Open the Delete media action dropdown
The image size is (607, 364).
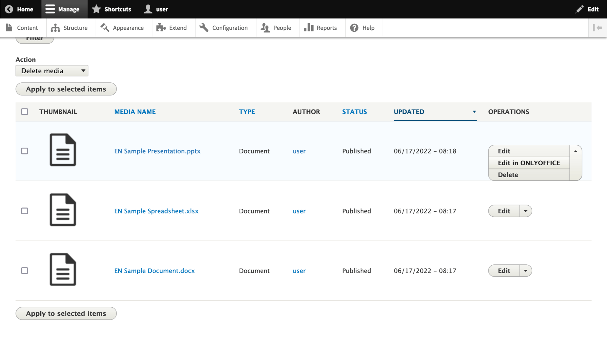[x=52, y=71]
